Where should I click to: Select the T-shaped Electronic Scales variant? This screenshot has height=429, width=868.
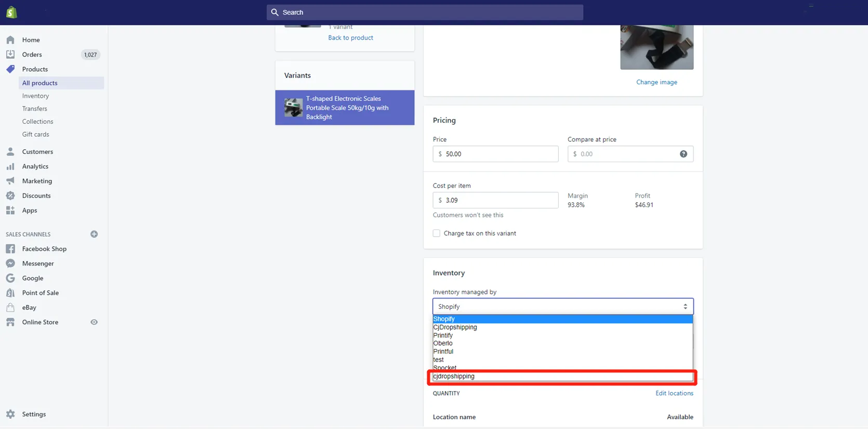click(345, 108)
